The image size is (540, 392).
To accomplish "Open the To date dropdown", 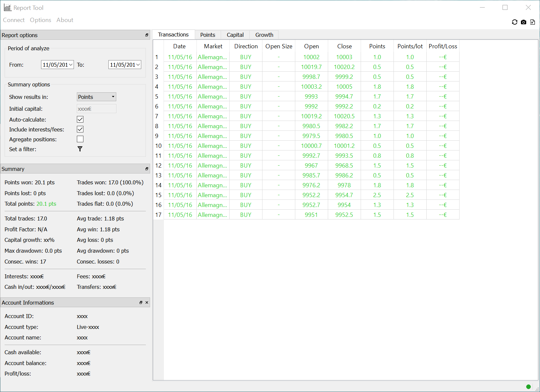I will point(138,65).
